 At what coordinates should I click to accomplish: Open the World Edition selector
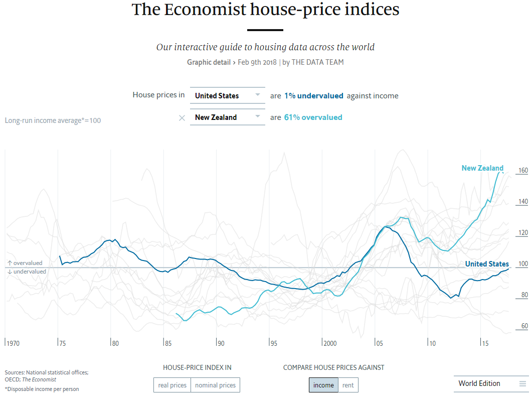[x=479, y=383]
